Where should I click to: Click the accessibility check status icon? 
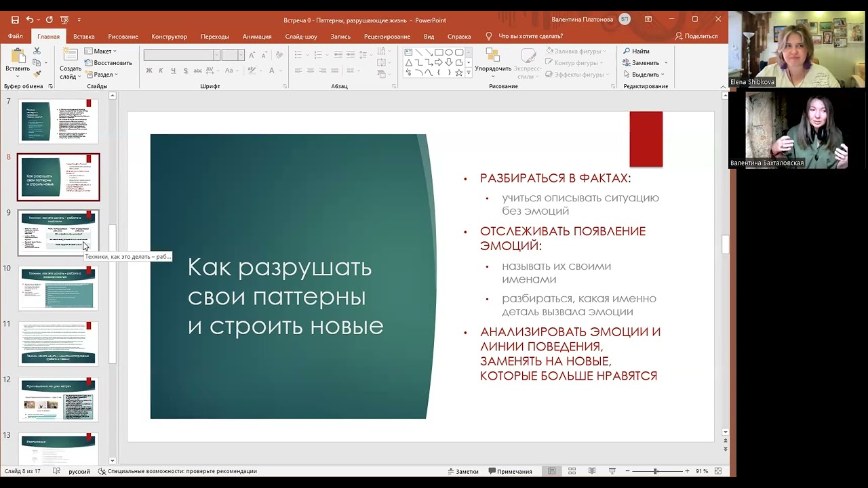tap(102, 471)
